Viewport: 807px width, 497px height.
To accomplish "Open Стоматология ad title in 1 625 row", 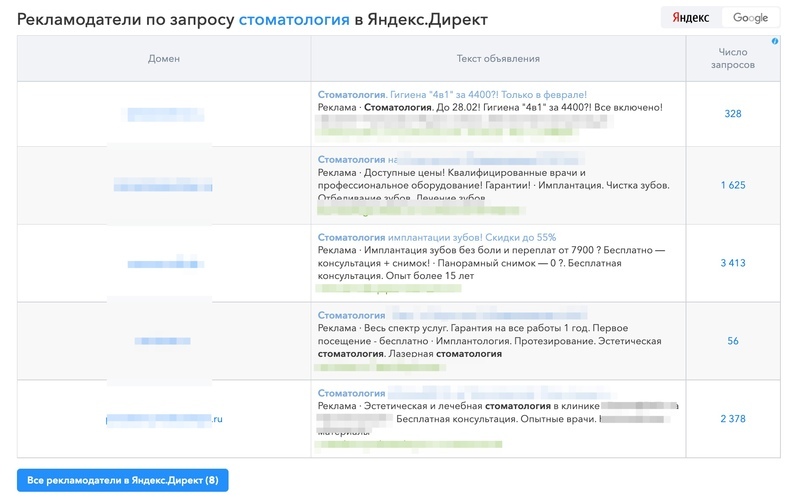I will click(450, 159).
